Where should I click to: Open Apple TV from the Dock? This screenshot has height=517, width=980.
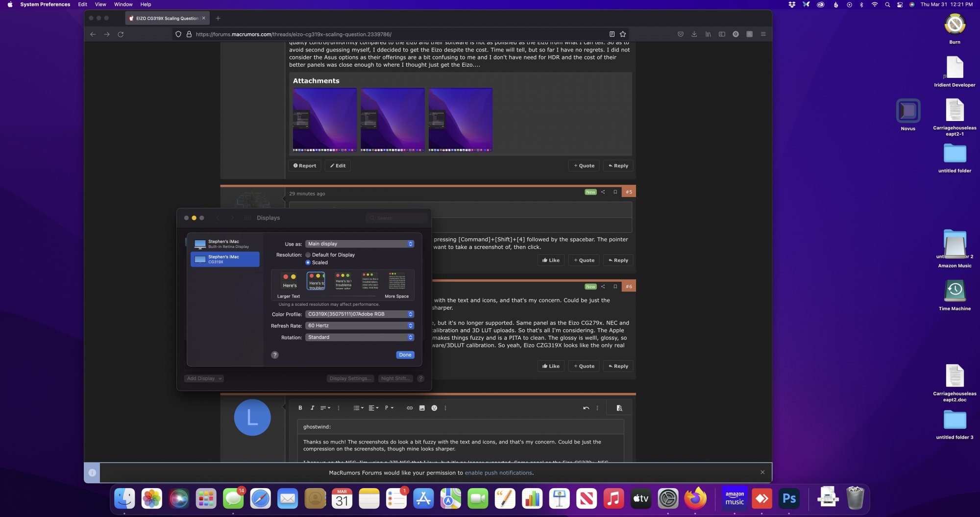(x=641, y=499)
